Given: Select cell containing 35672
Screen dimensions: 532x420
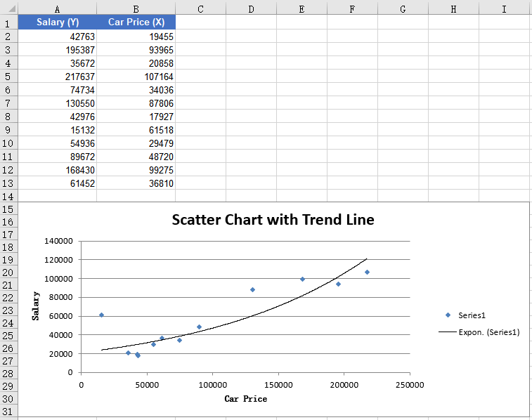Looking at the screenshot, I should tap(58, 63).
